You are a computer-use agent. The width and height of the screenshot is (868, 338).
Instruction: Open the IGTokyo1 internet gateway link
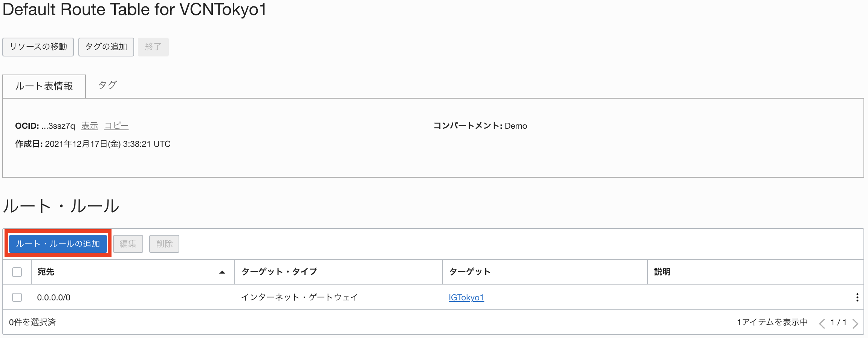coord(466,297)
